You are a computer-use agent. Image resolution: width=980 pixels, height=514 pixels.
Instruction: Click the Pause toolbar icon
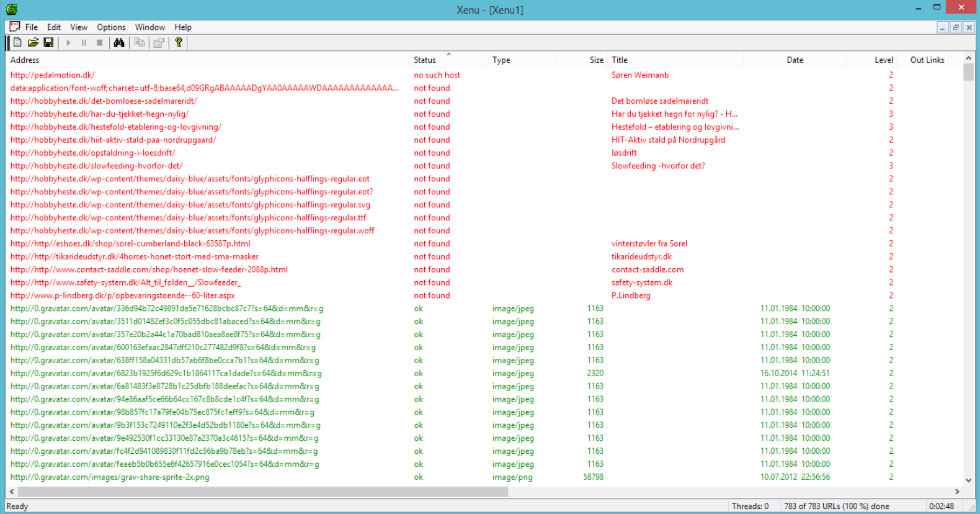(84, 43)
